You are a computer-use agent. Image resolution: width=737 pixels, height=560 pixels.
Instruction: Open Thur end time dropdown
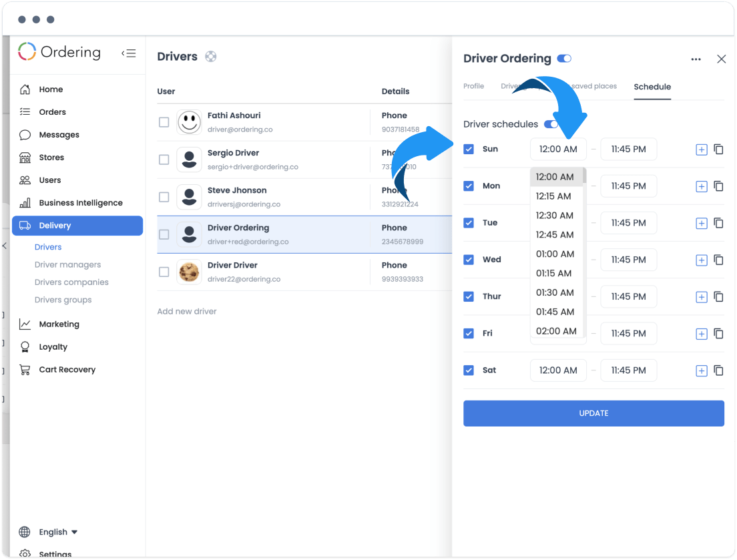coord(629,297)
